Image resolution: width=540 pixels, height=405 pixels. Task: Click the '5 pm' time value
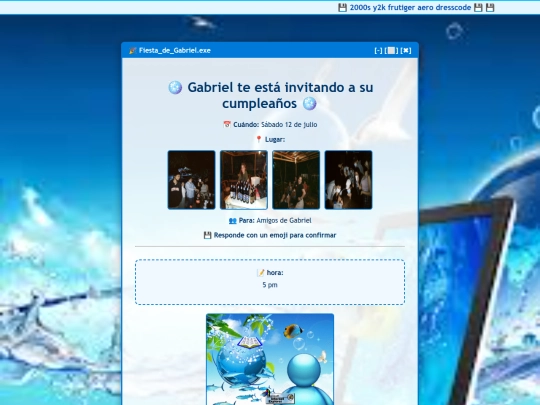pyautogui.click(x=270, y=285)
